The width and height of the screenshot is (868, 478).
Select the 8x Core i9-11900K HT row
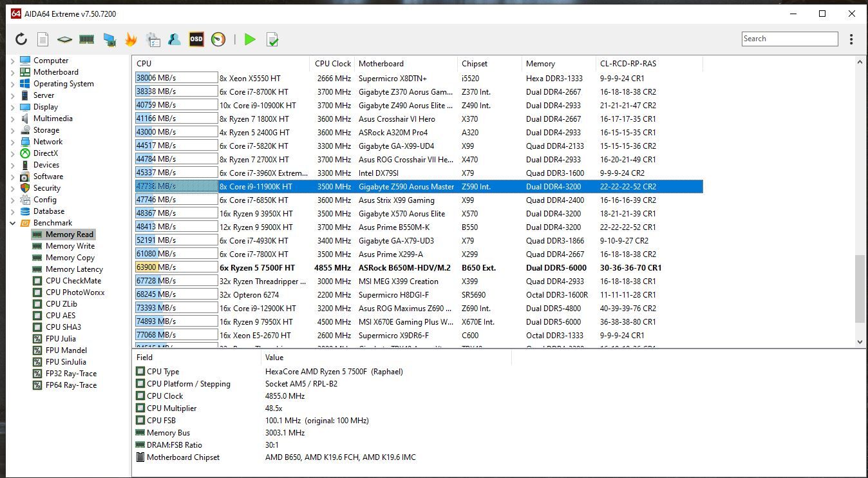coord(419,186)
